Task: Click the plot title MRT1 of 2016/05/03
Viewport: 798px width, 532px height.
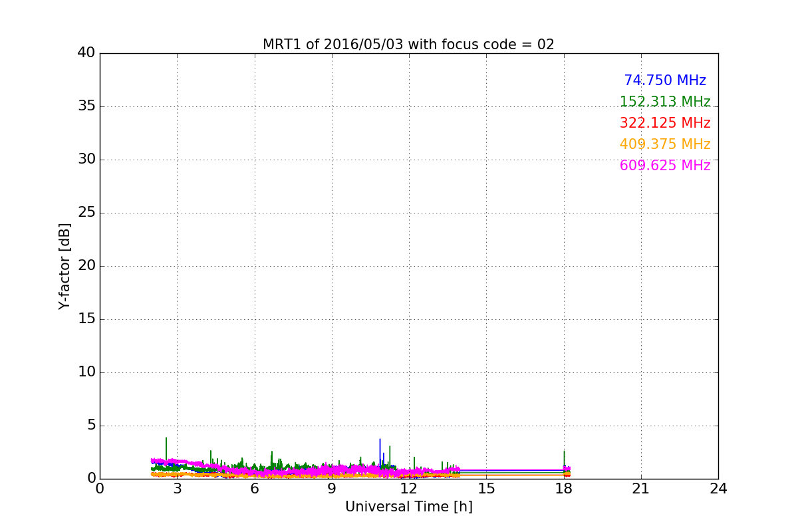Action: click(x=408, y=45)
